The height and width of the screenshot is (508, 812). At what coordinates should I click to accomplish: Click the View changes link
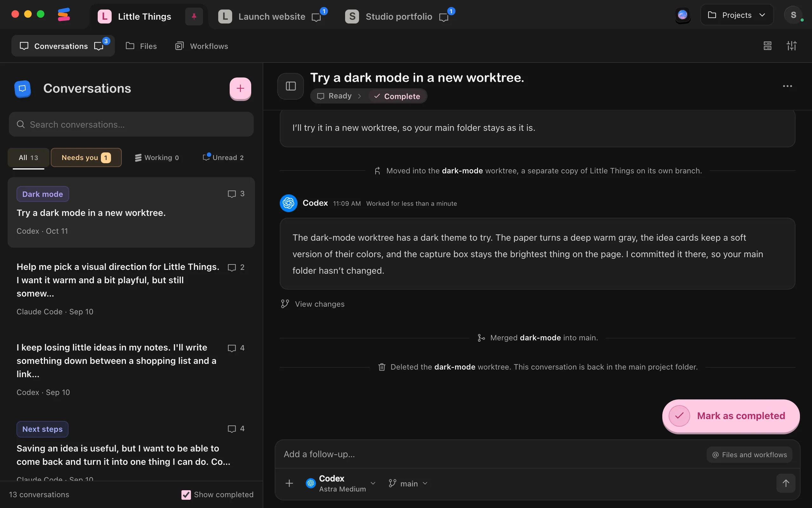tap(313, 304)
